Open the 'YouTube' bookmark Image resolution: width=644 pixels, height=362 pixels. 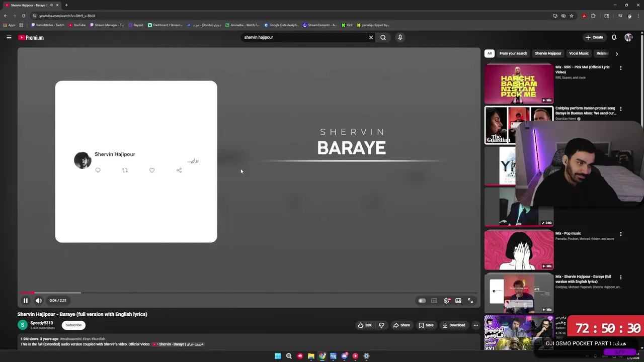[x=77, y=25]
